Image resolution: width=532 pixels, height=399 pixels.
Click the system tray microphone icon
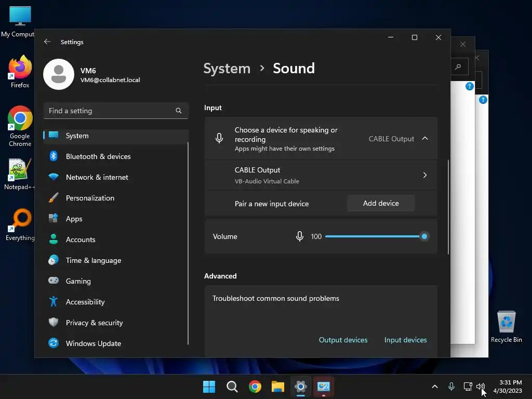coord(451,387)
